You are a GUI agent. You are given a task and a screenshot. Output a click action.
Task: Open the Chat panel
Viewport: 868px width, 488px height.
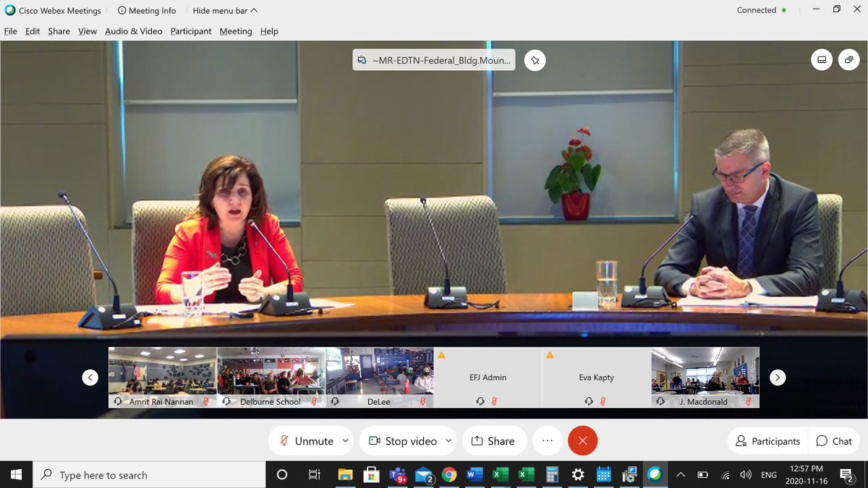[x=834, y=441]
